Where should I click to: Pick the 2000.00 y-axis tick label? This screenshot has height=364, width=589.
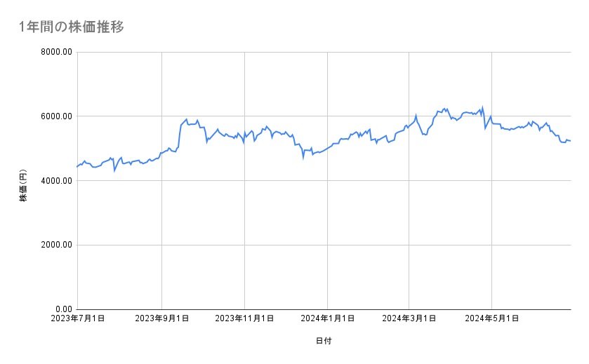click(56, 245)
